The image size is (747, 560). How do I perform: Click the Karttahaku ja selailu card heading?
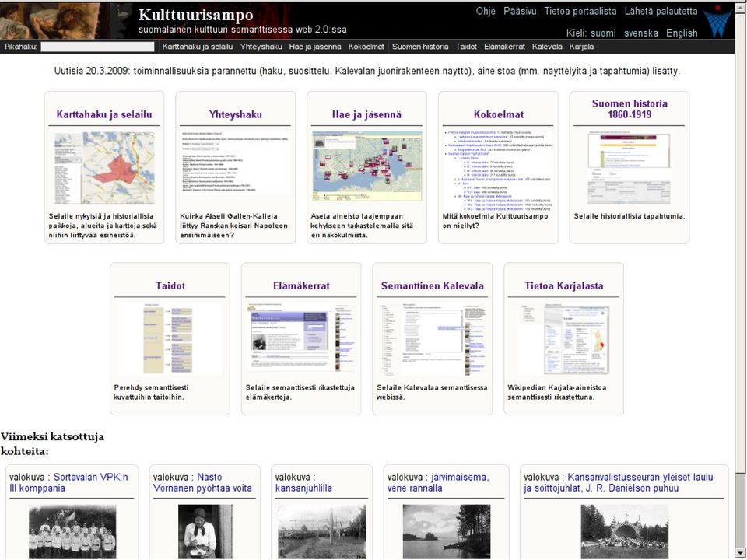pyautogui.click(x=103, y=115)
